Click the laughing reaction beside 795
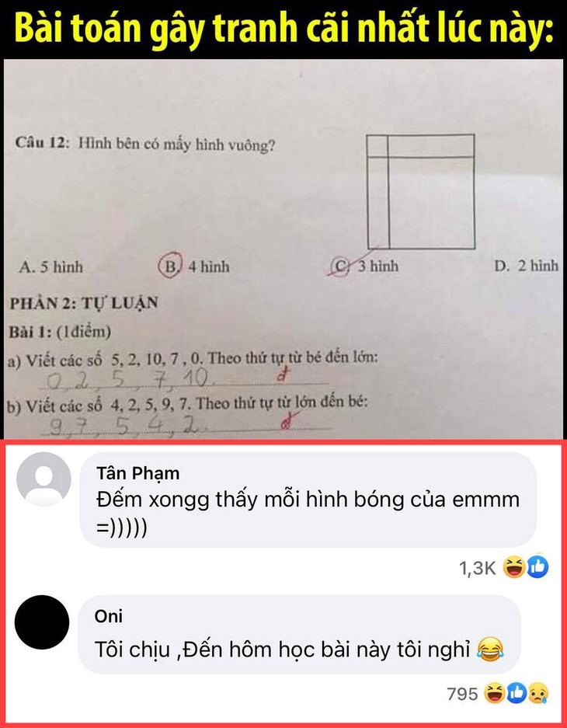Viewport: 567px width, 728px height. [x=495, y=694]
